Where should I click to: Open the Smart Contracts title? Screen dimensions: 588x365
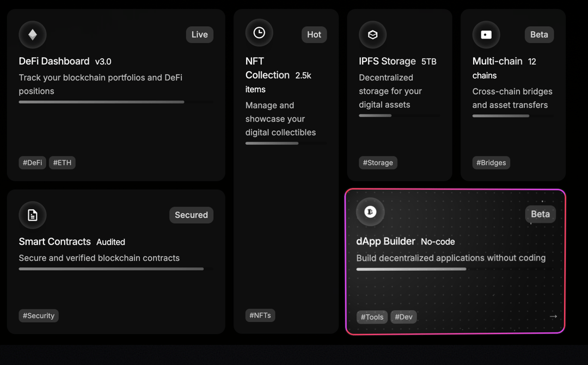(55, 241)
